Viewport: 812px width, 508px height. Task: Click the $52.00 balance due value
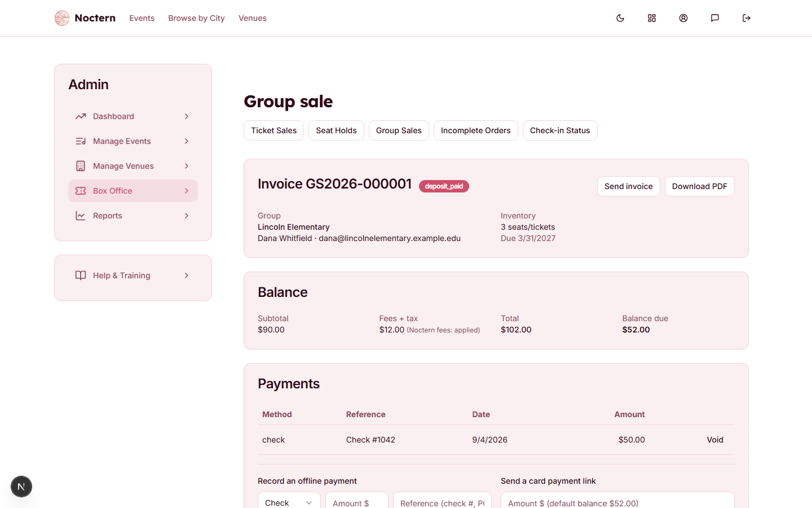[x=636, y=330]
